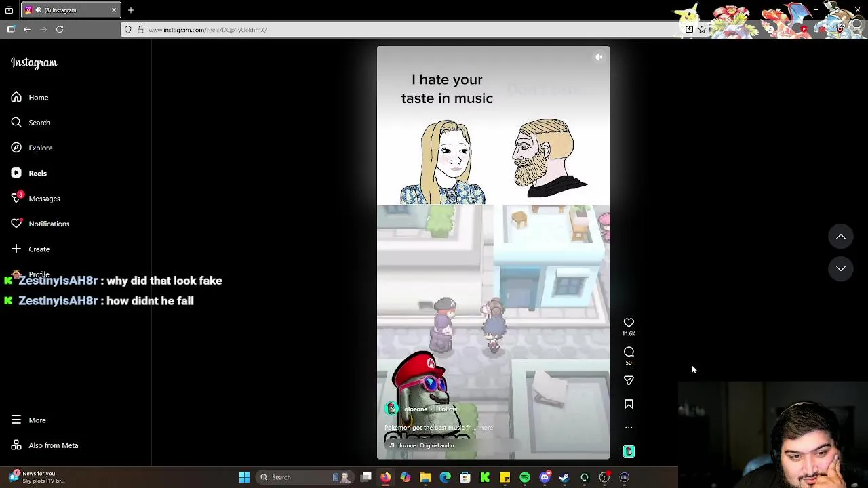Open Copilot from the taskbar

click(406, 477)
